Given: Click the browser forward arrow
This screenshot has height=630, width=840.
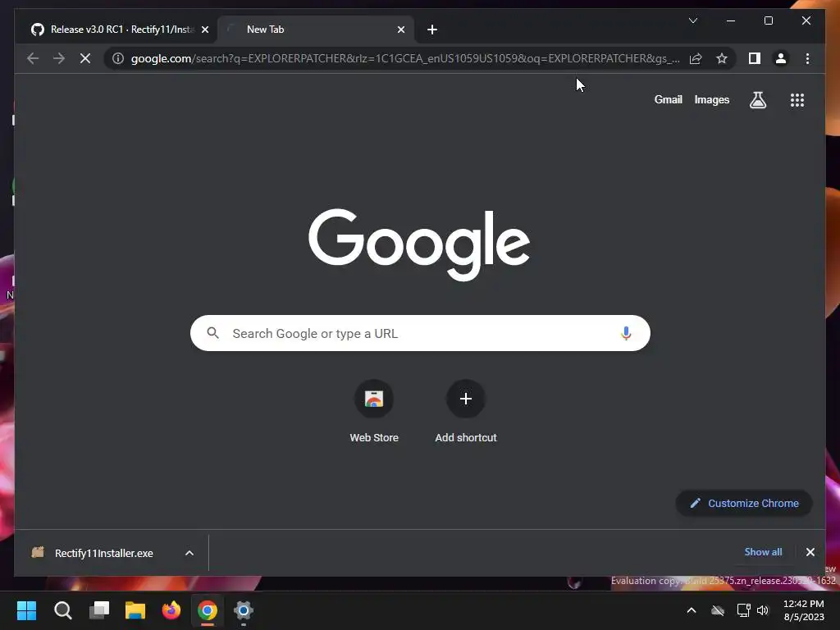Looking at the screenshot, I should tap(59, 58).
